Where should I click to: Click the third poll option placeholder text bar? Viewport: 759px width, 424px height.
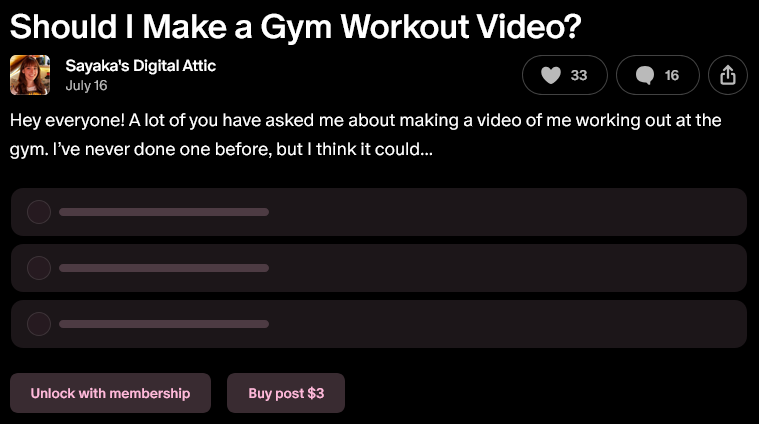click(x=164, y=324)
